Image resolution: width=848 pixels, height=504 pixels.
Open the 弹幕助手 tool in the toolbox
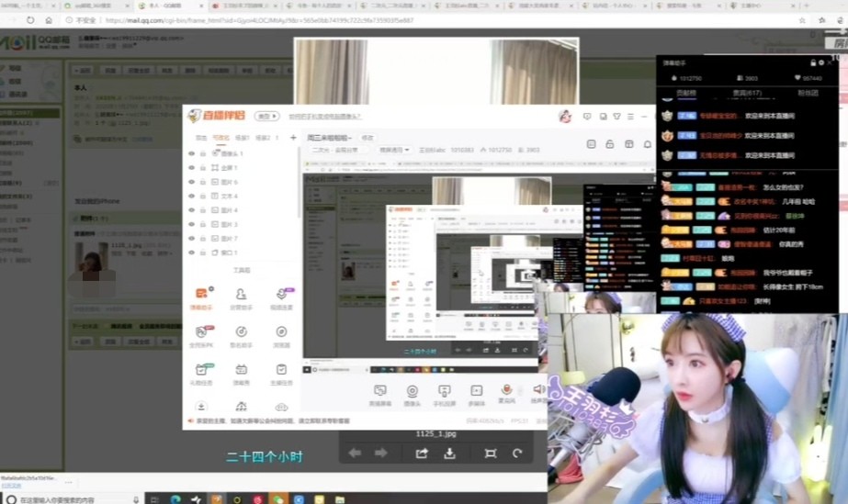[201, 298]
